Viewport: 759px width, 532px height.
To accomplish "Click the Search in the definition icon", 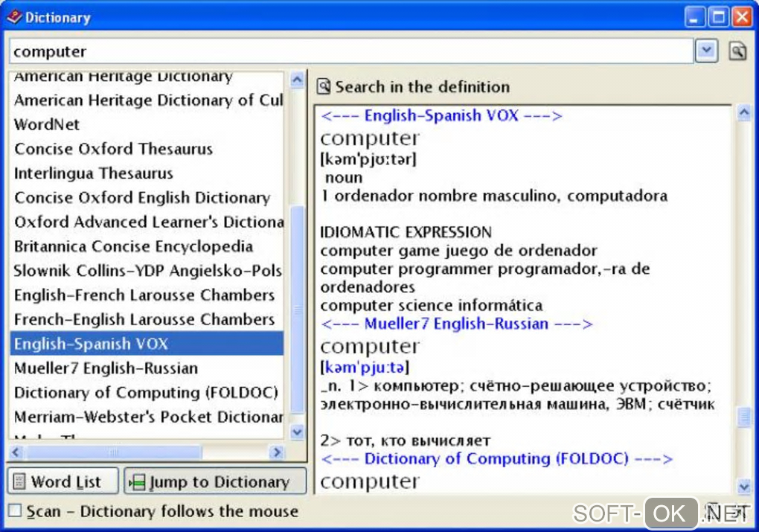I will point(324,86).
